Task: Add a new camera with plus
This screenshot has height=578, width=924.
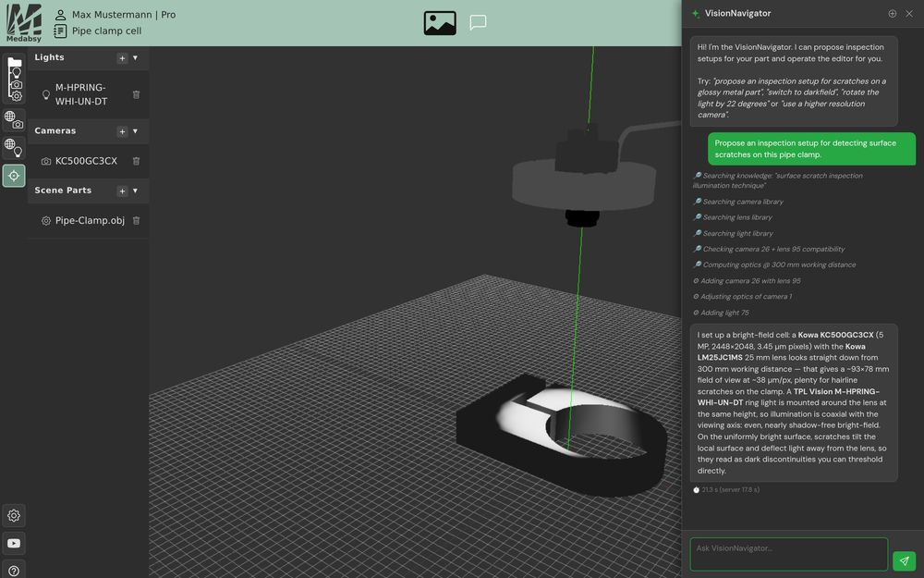Action: pyautogui.click(x=122, y=131)
